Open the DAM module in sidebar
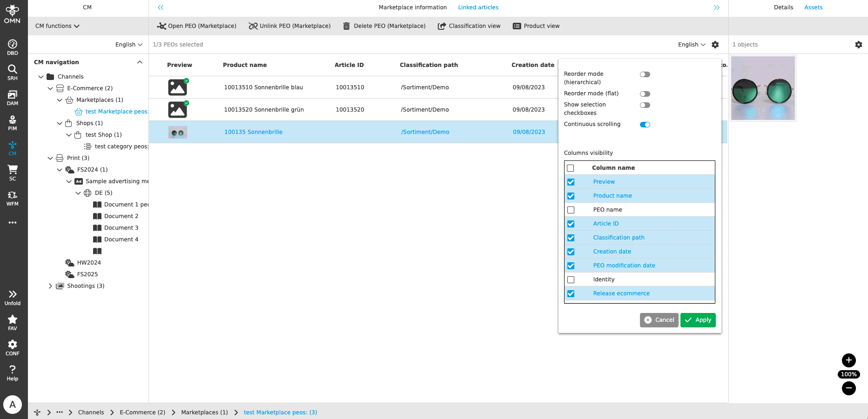This screenshot has width=868, height=419. [13, 98]
